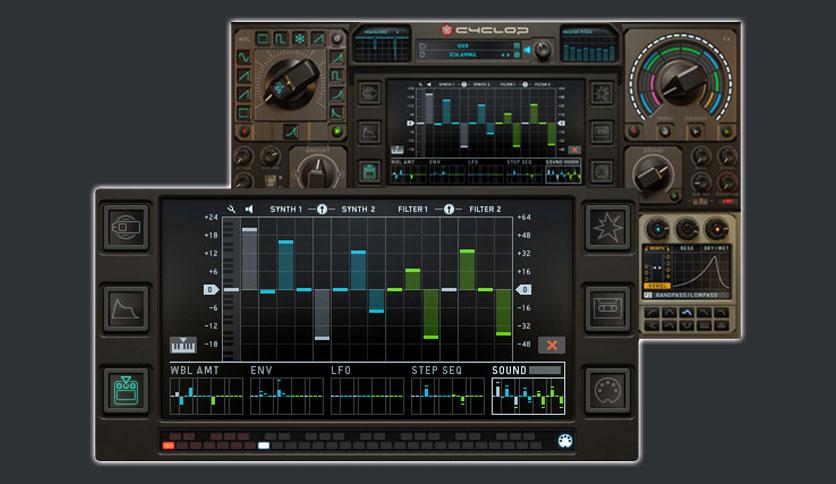Click manual button under the FX knob
Viewport: 836px width, 484px height.
pyautogui.click(x=665, y=131)
